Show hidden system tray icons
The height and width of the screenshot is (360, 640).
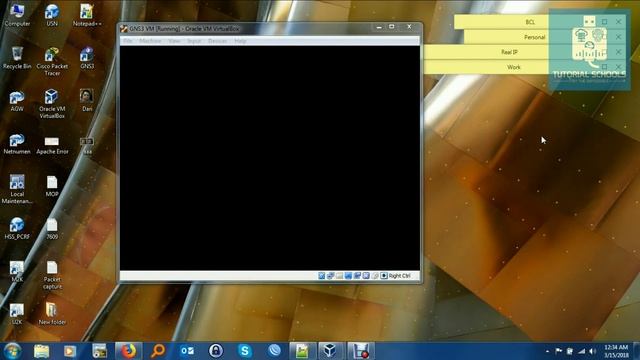547,351
